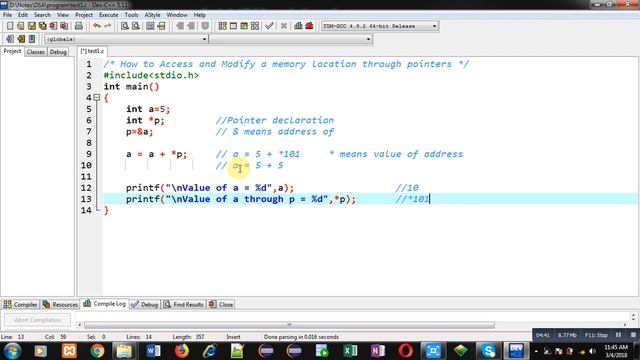Open the Search menu
Image resolution: width=640 pixels, height=360 pixels.
42,15
